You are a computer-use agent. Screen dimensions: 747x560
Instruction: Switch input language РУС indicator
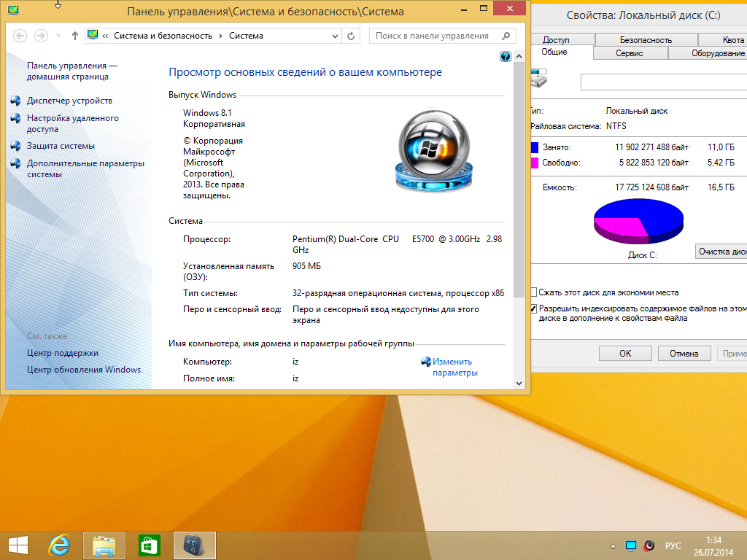673,545
